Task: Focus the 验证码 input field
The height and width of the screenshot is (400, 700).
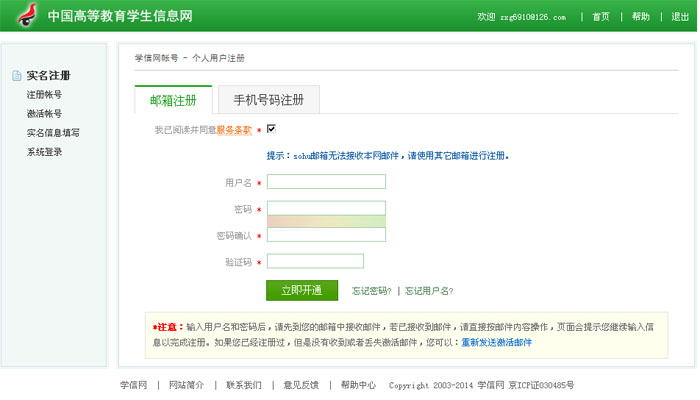Action: coord(315,261)
